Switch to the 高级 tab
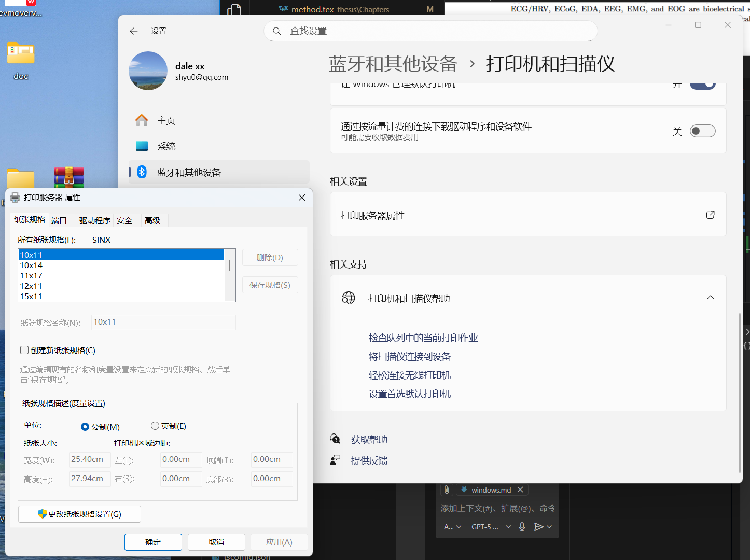 pos(152,220)
